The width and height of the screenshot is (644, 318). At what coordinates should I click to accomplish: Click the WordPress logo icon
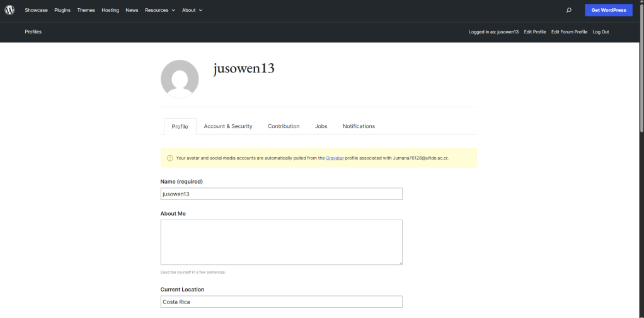tap(9, 10)
